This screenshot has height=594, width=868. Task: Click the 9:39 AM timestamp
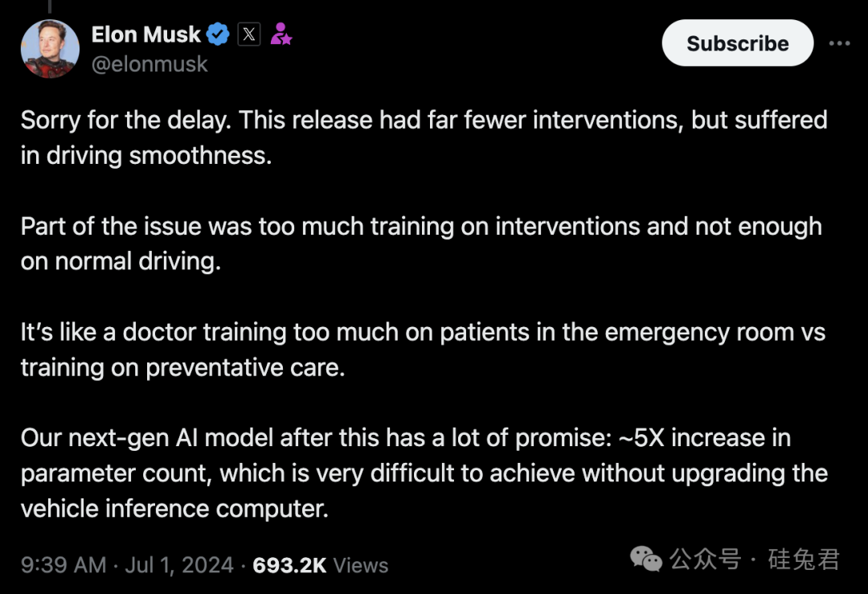[x=63, y=564]
